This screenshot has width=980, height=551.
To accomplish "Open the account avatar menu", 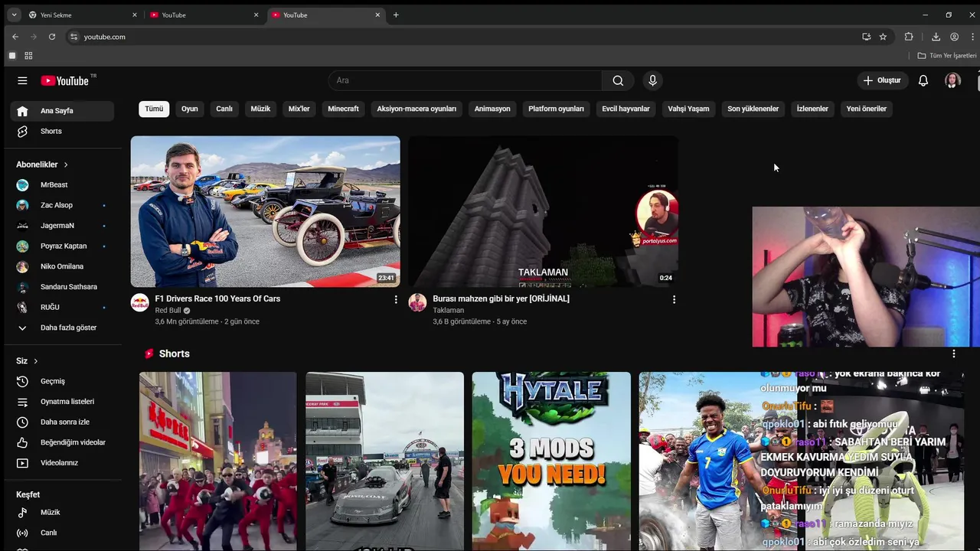I will coord(952,80).
